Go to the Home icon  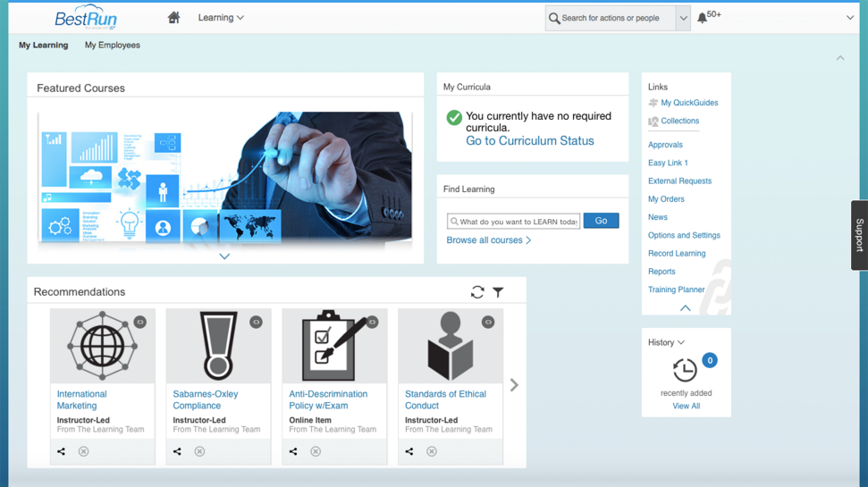[173, 18]
